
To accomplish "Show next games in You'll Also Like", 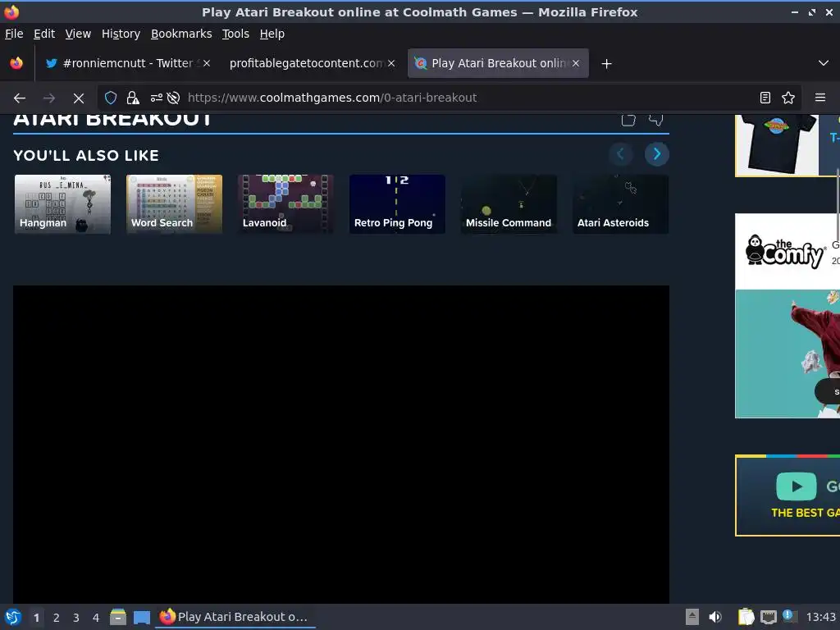I will [x=657, y=154].
